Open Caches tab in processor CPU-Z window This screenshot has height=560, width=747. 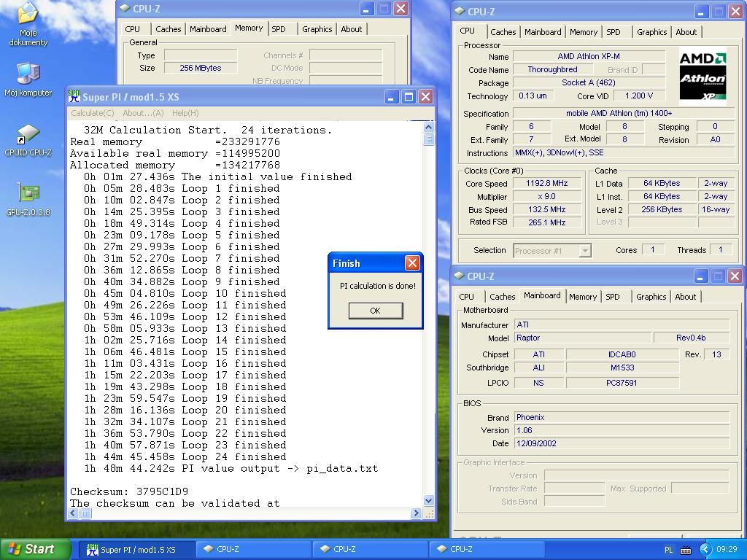503,32
